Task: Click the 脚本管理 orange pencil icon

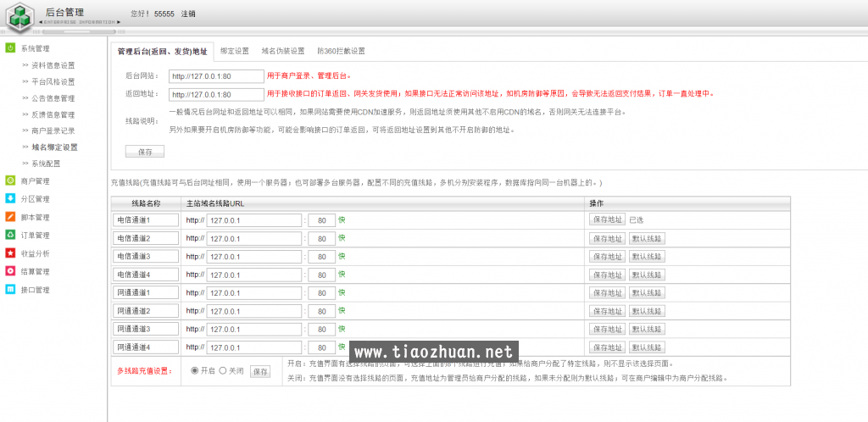Action: click(10, 217)
